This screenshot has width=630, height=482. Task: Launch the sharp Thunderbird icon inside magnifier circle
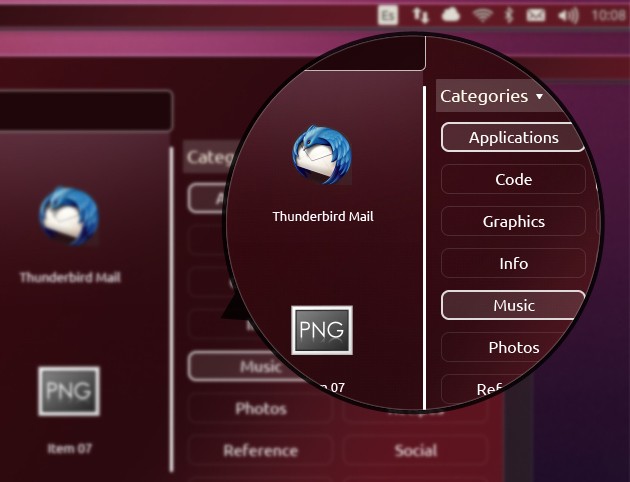[x=322, y=155]
